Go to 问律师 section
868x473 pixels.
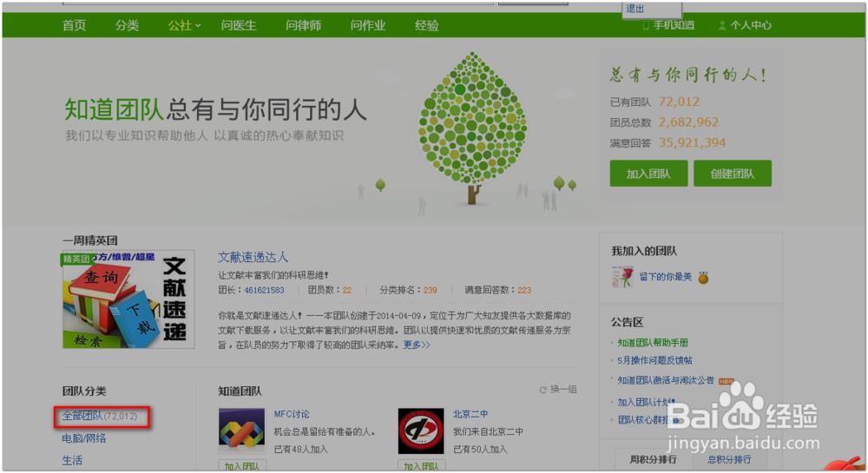[303, 25]
